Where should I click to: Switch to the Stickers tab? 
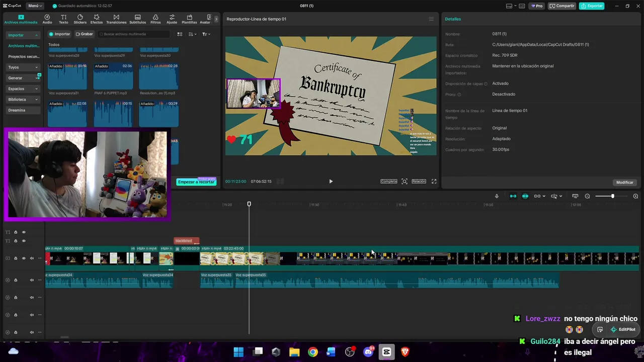(80, 19)
